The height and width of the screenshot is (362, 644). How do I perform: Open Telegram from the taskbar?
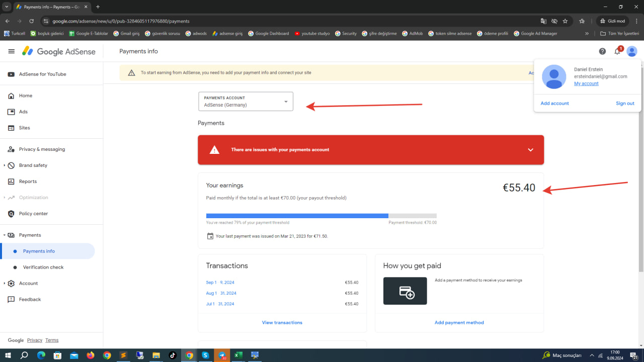222,355
